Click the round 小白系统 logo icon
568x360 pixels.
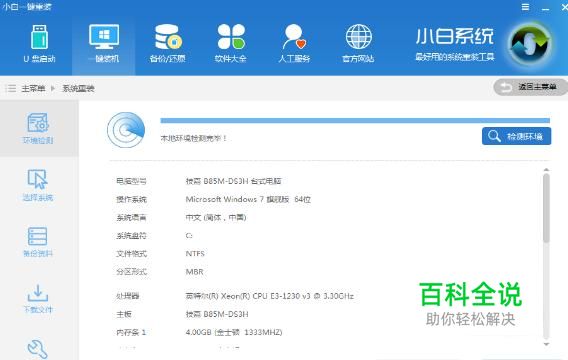click(x=530, y=44)
